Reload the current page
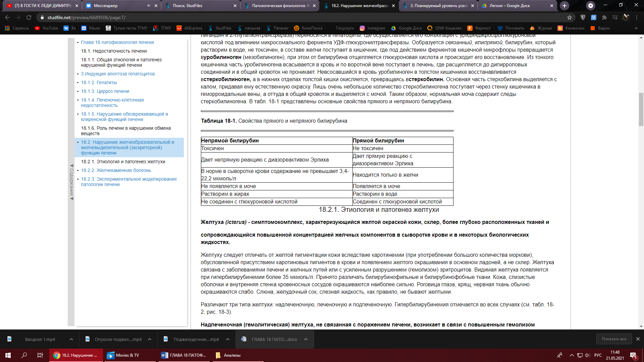Image resolution: width=644 pixels, height=362 pixels. pyautogui.click(x=29, y=17)
